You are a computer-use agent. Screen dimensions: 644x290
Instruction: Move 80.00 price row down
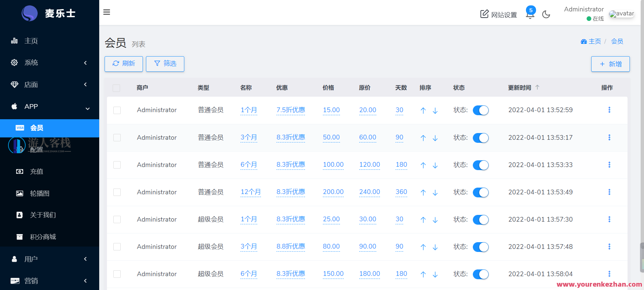(435, 247)
